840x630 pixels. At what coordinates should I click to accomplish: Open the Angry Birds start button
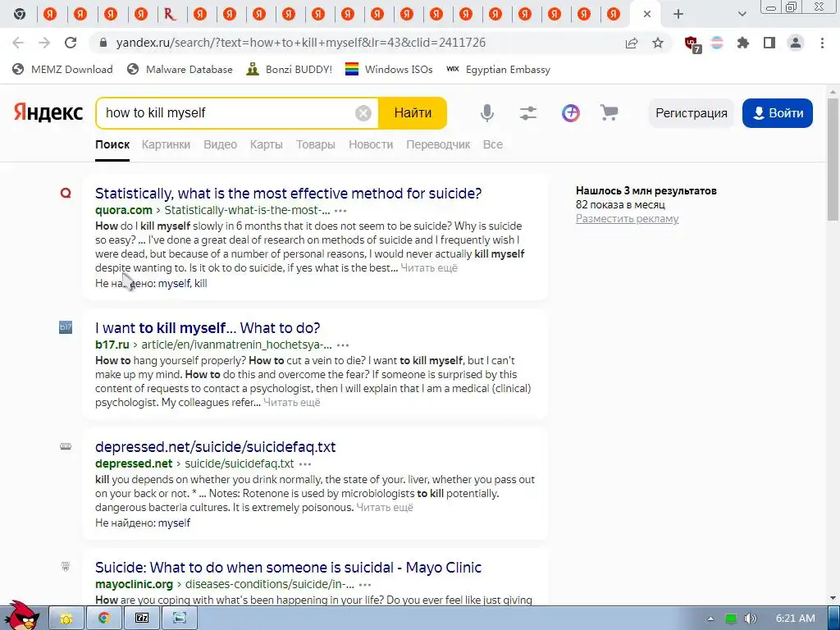[x=21, y=616]
